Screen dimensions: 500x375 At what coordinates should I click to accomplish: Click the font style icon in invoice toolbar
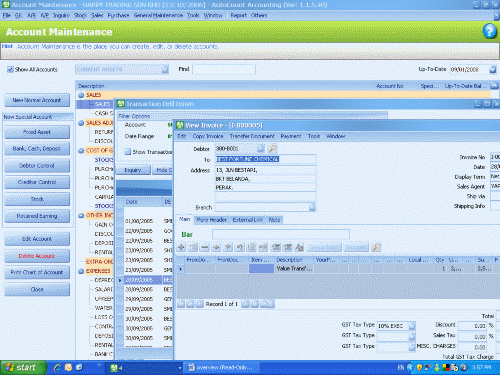(299, 247)
